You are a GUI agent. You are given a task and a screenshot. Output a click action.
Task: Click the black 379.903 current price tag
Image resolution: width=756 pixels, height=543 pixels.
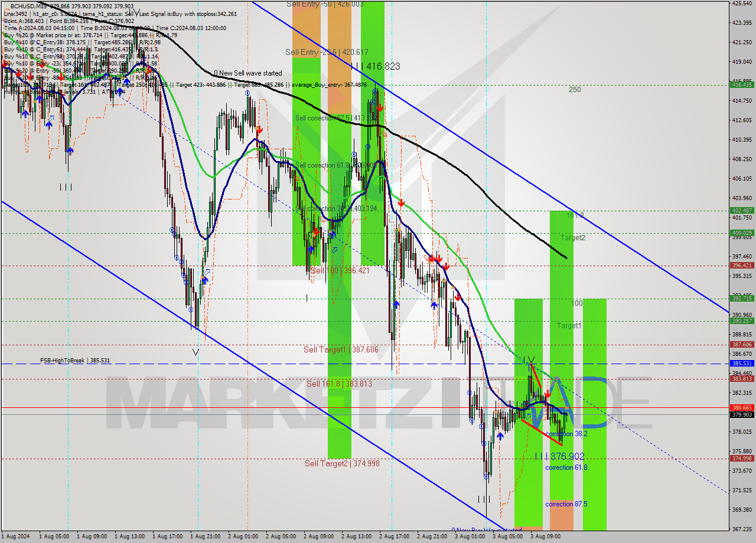(x=742, y=414)
